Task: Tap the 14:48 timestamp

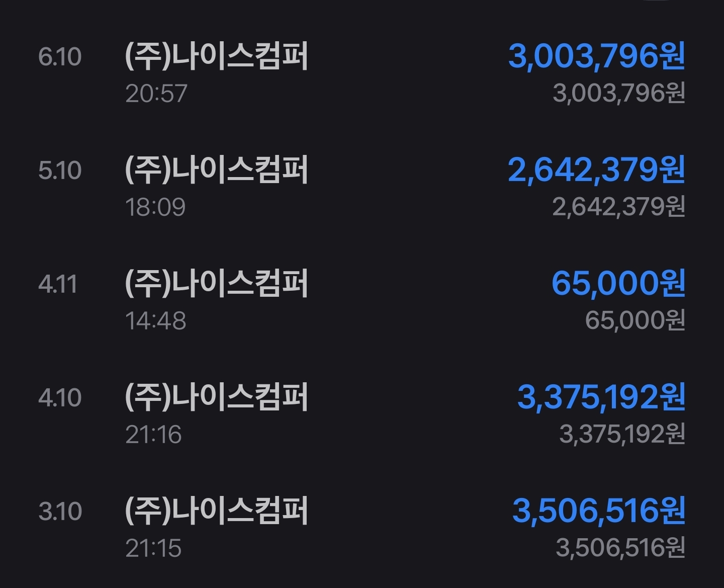Action: [x=156, y=321]
